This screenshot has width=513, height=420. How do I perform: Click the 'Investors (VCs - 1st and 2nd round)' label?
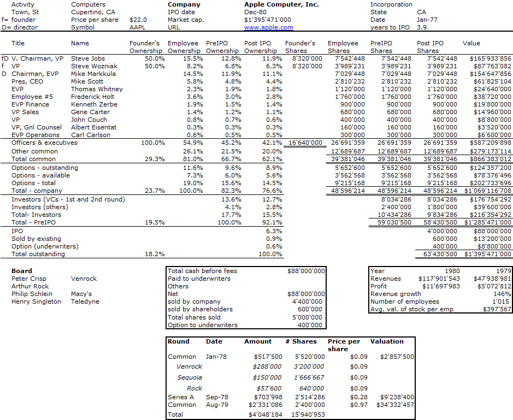[x=68, y=199]
